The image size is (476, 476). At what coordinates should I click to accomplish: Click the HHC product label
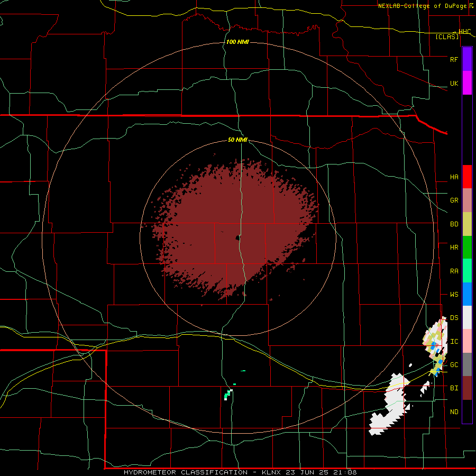[x=465, y=32]
